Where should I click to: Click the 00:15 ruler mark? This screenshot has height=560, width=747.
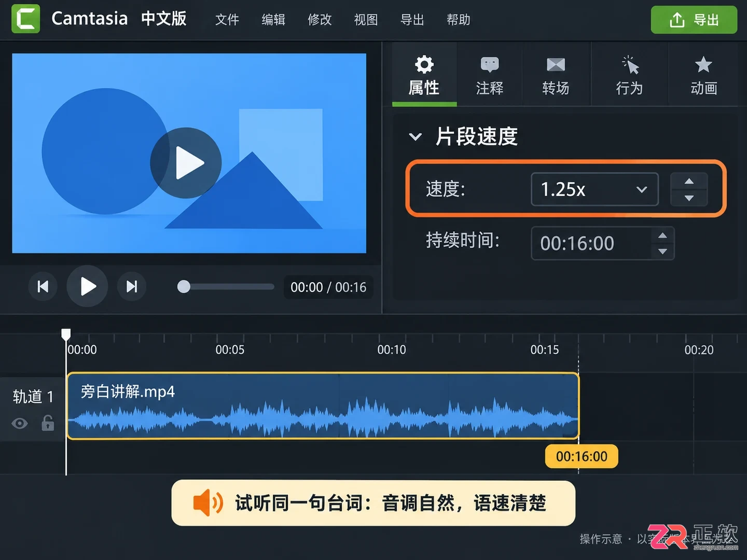(x=545, y=349)
